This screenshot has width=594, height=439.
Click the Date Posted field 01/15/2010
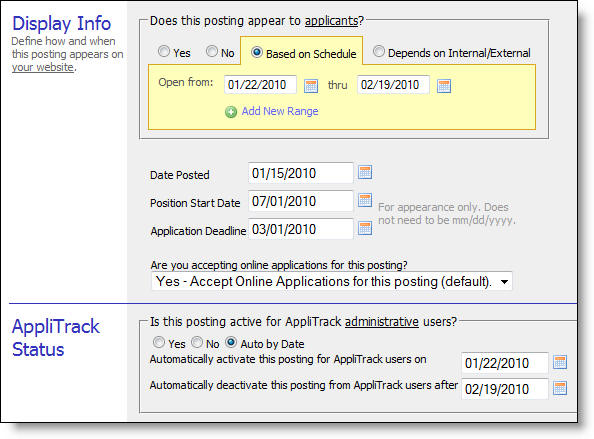coord(301,173)
